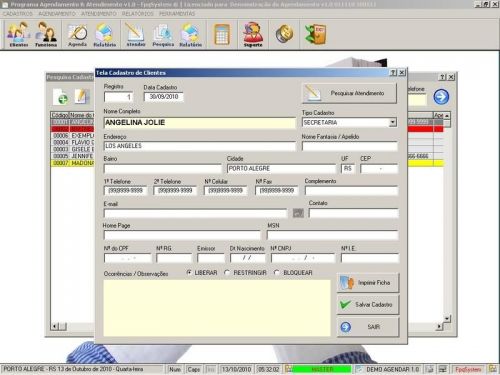Click the 2º Telefone field
This screenshot has height=375, width=500.
coord(175,191)
